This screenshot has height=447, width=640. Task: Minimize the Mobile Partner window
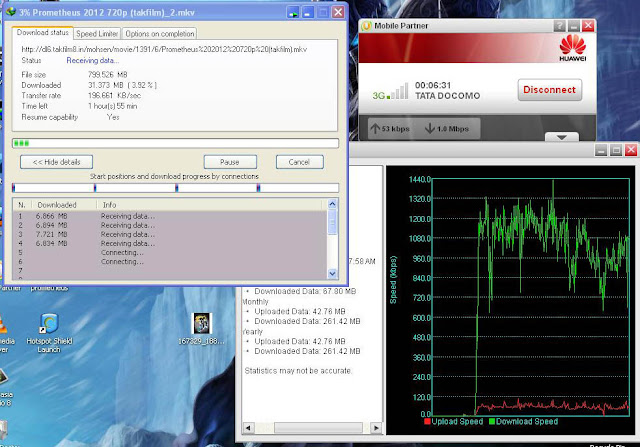coord(573,26)
